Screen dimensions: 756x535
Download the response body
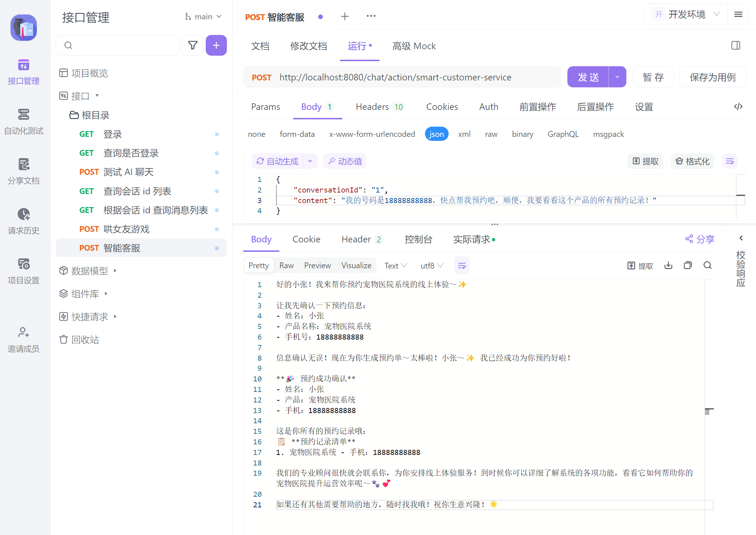point(668,265)
